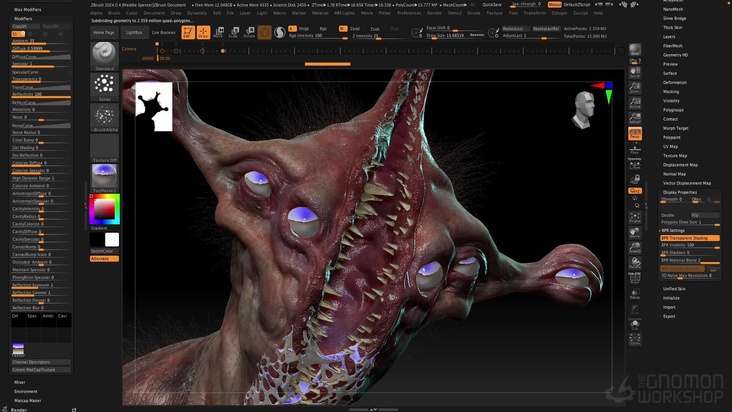Click the Actual size icon
This screenshot has height=412, width=732.
(635, 103)
